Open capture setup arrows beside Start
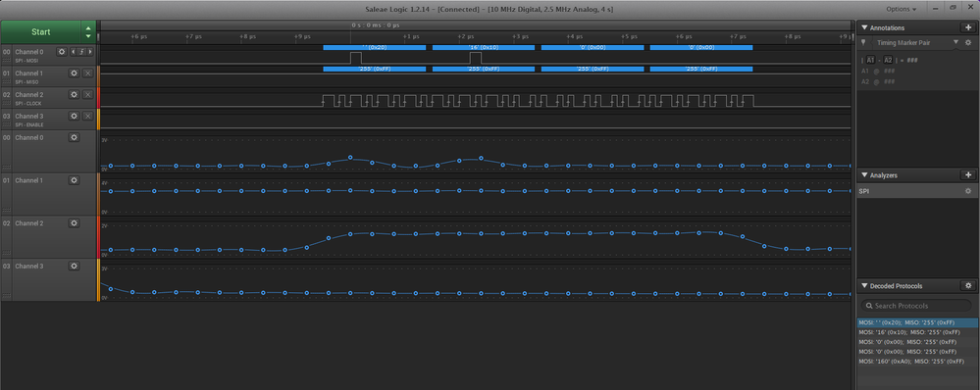The width and height of the screenshot is (980, 390). click(88, 31)
